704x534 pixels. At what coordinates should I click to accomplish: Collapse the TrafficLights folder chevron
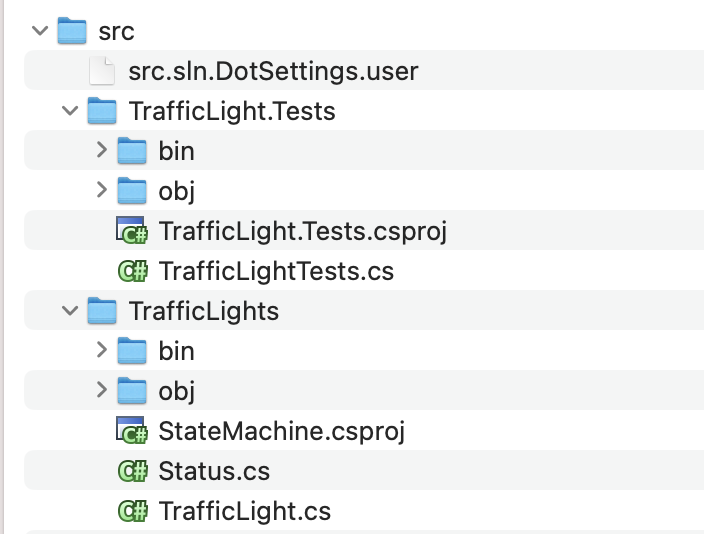point(70,311)
